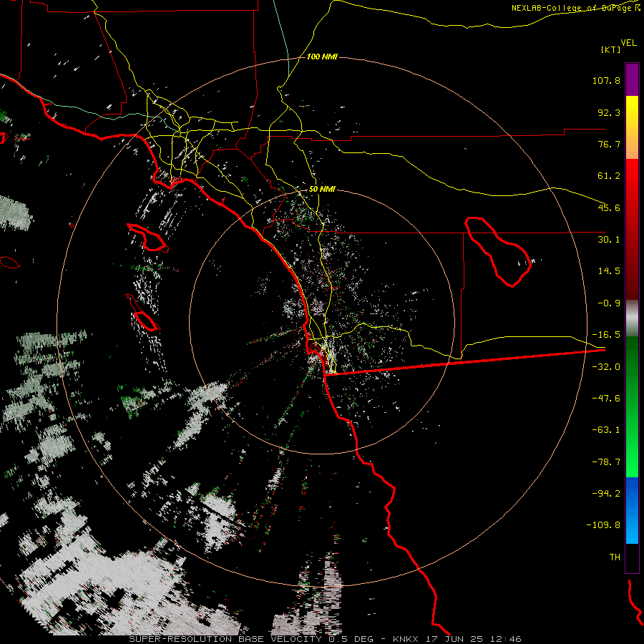Click the 14.5 velocity scale value
644x644 pixels.
pos(609,271)
